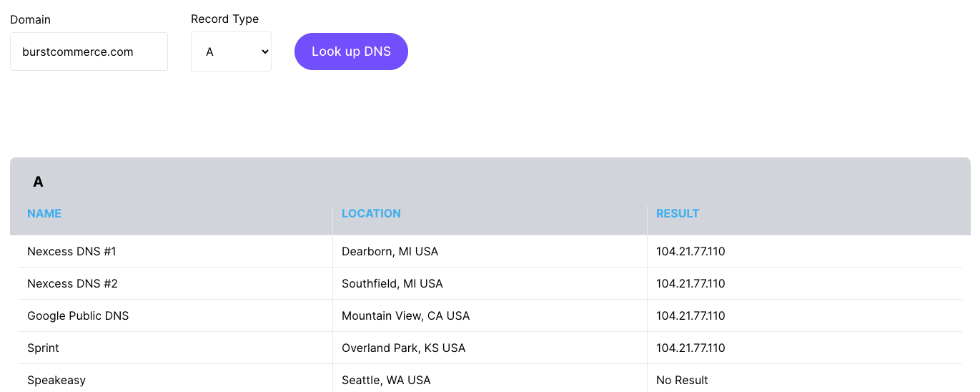Click the LOCATION column header
The width and height of the screenshot is (980, 392).
click(371, 213)
